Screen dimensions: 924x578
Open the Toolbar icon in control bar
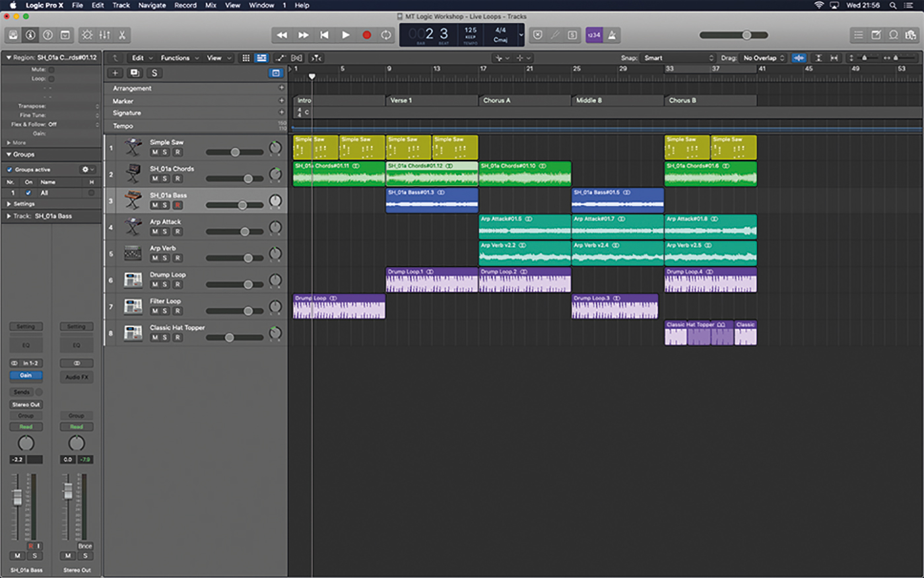pos(65,35)
